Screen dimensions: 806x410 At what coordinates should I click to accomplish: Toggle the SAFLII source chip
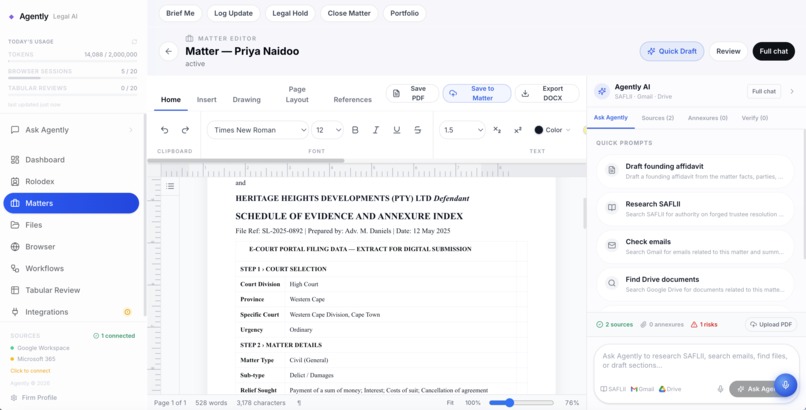pyautogui.click(x=613, y=389)
